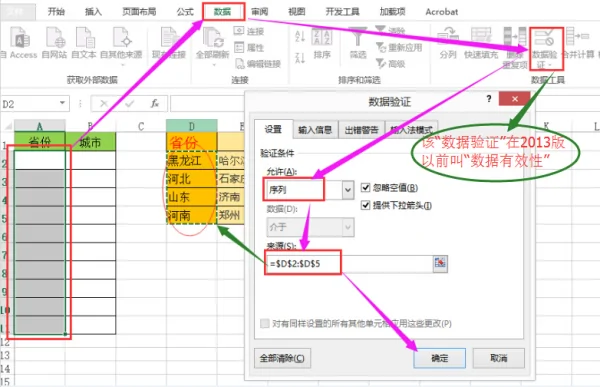600x387 pixels.
Task: Click the 全部清除 button
Action: click(x=282, y=358)
